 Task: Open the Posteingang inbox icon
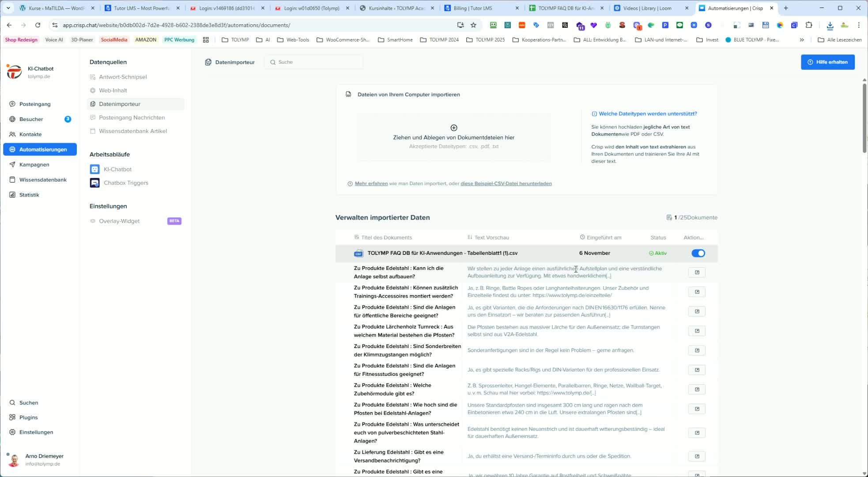tap(12, 104)
